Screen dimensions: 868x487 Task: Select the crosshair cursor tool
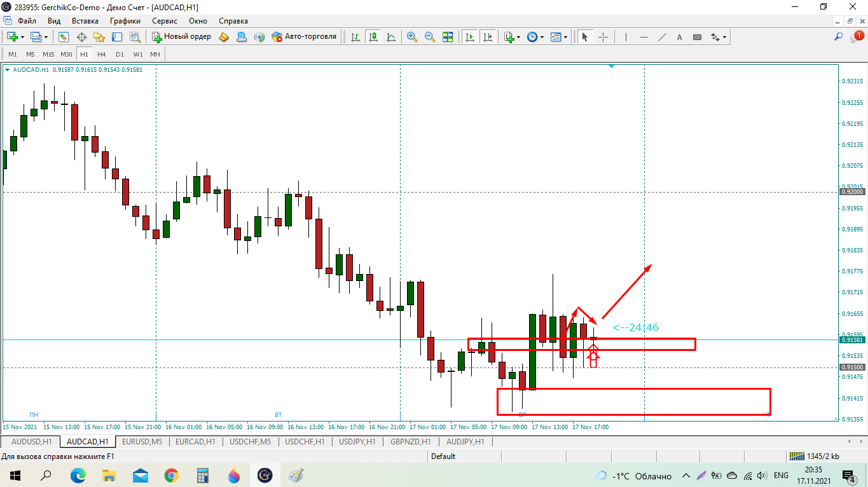coord(603,37)
